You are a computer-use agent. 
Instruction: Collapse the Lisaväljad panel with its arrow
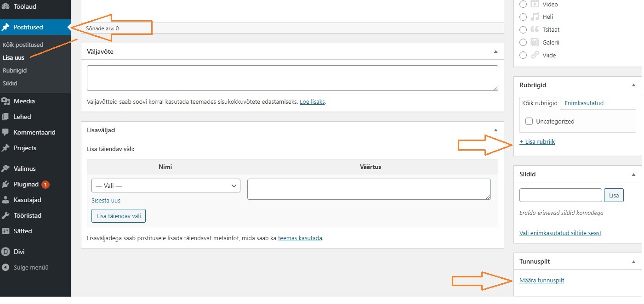tap(496, 130)
